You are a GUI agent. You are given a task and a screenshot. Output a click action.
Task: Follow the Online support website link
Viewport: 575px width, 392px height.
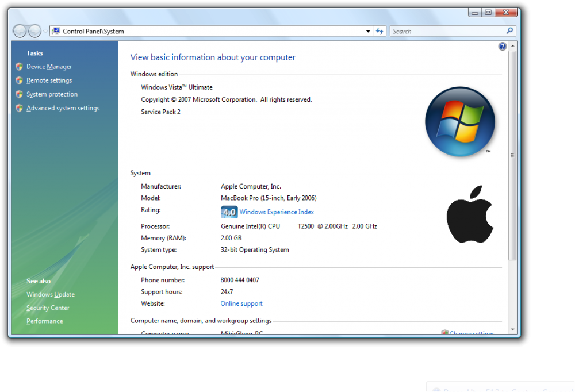point(241,303)
